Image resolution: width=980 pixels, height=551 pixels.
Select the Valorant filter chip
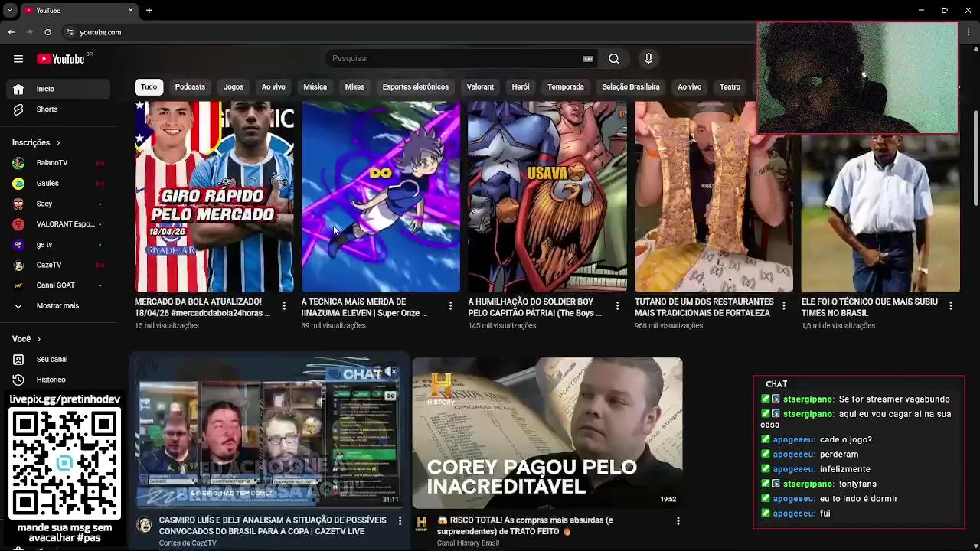(x=480, y=87)
